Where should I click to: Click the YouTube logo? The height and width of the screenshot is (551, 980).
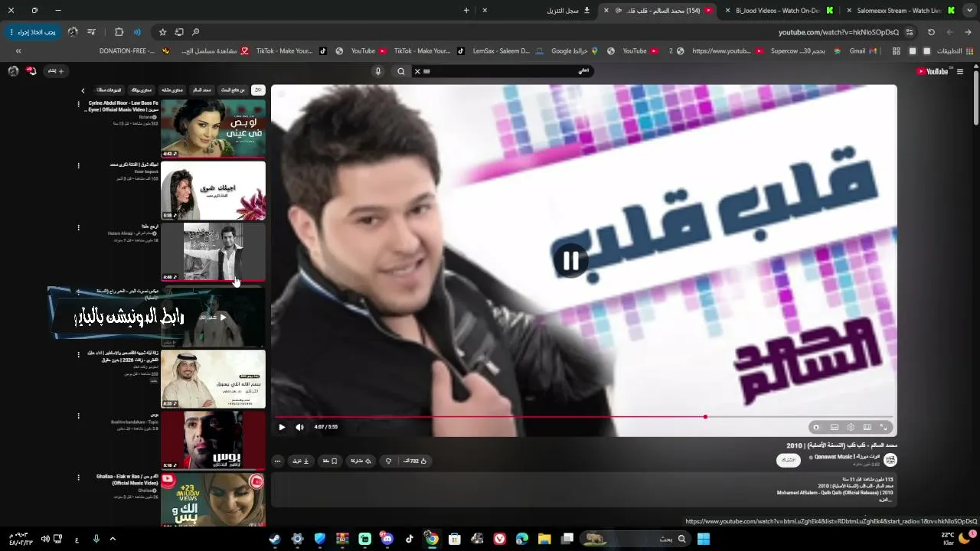(933, 71)
